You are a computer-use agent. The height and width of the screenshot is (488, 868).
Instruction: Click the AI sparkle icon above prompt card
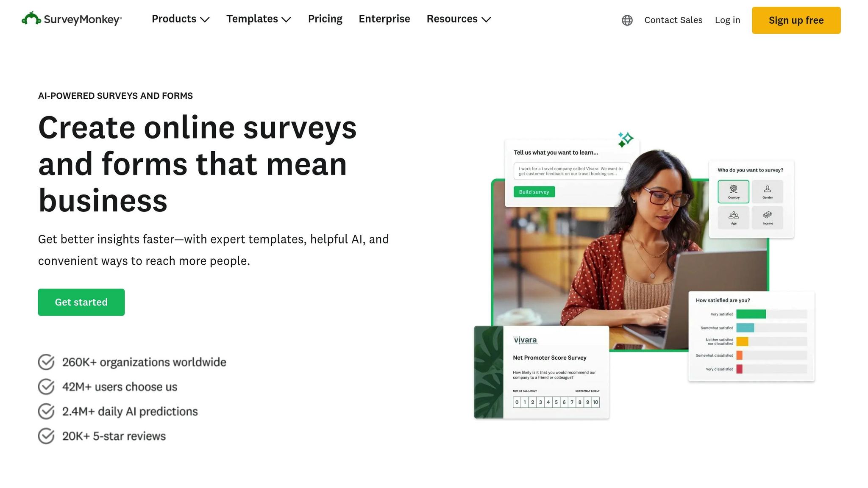[x=625, y=139]
